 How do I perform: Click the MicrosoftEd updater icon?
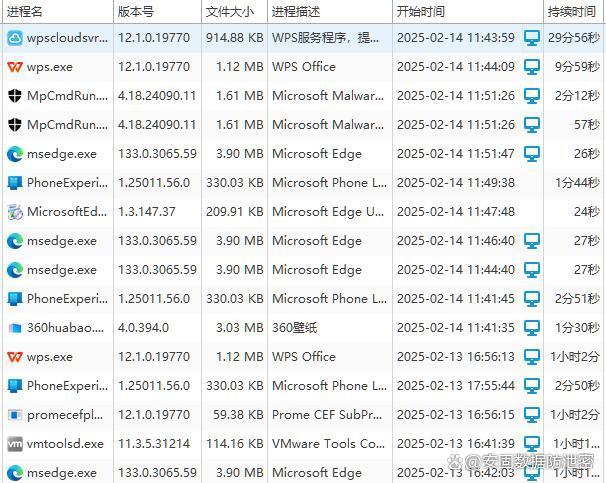tap(15, 212)
